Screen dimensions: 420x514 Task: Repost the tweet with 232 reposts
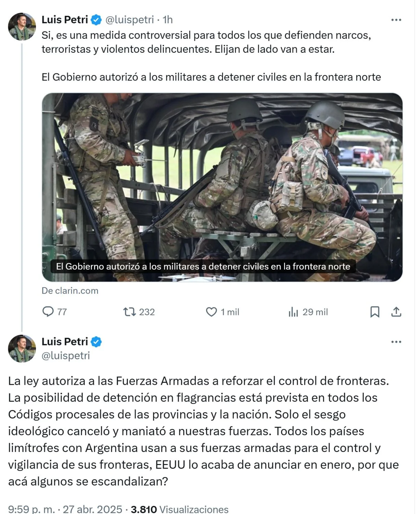(x=129, y=311)
